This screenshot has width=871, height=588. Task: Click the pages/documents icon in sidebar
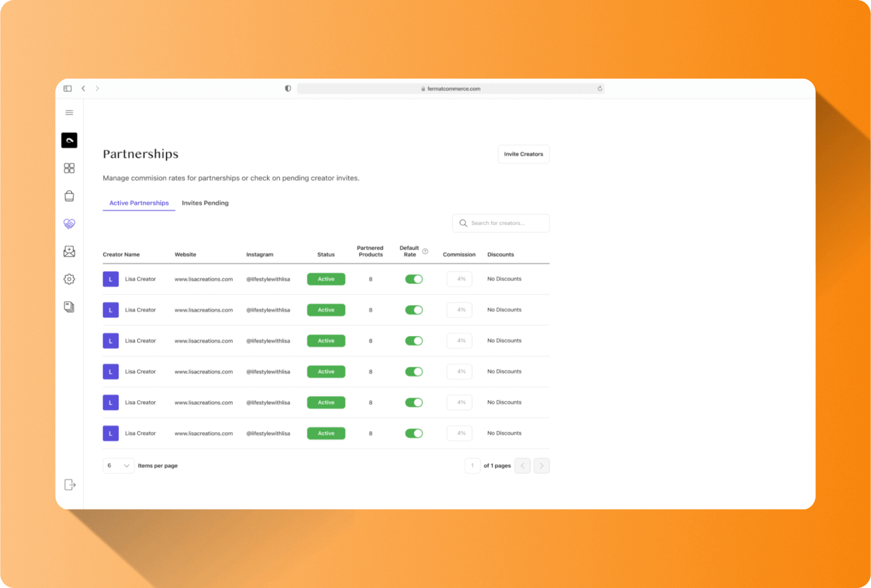coord(69,307)
